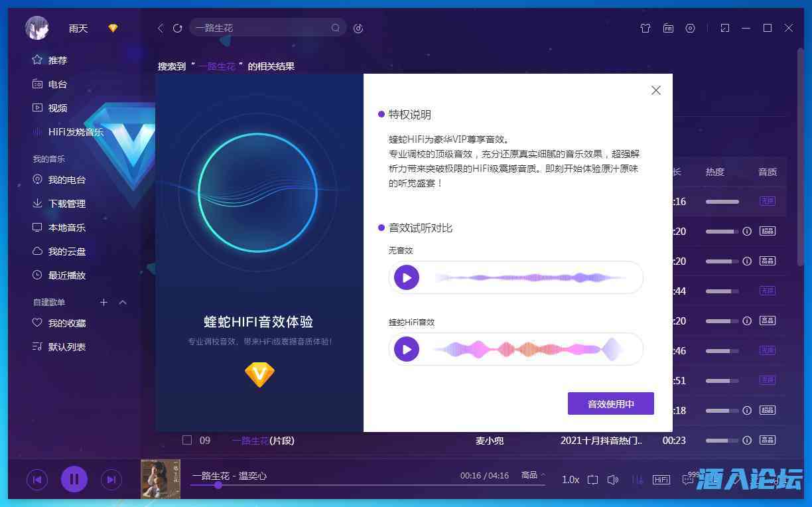The width and height of the screenshot is (812, 507).
Task: Play the 蝰蛇HiFi音效 sample
Action: pos(407,349)
